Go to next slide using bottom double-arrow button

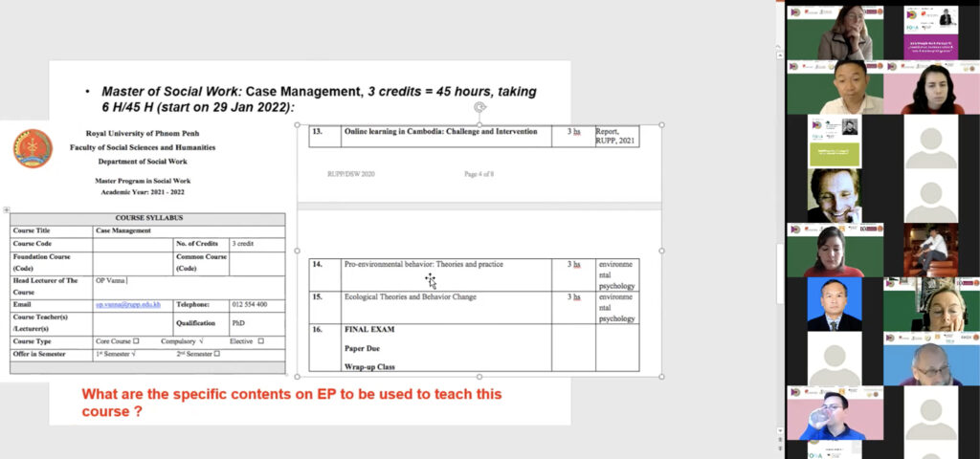[x=779, y=448]
